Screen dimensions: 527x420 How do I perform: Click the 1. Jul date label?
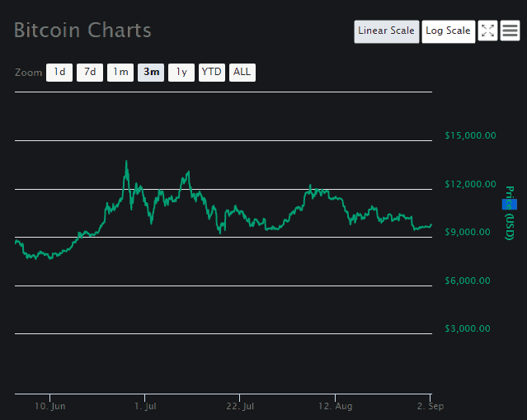point(145,406)
